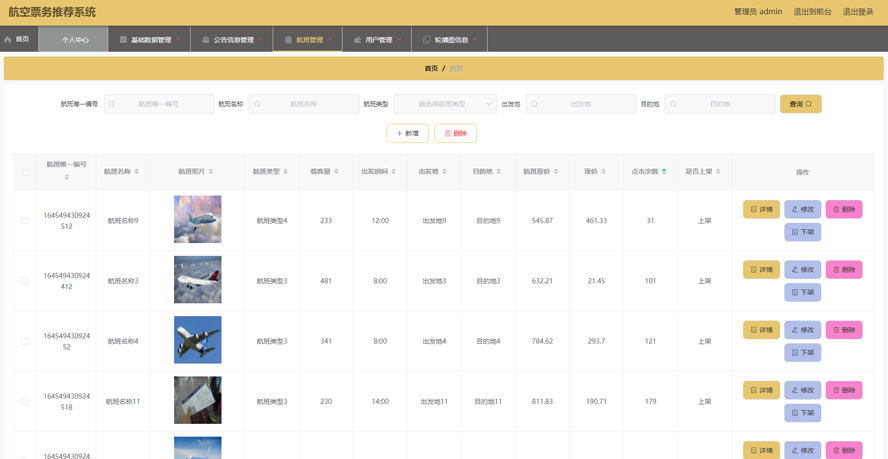Expand the 基础数据管理 menu
Viewport: 888px width, 459px height.
149,40
